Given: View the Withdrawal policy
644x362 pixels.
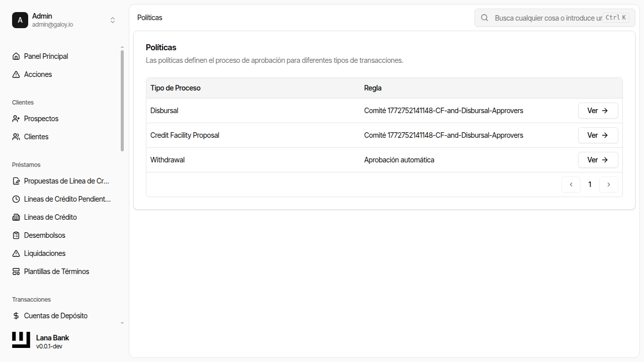Looking at the screenshot, I should (598, 160).
